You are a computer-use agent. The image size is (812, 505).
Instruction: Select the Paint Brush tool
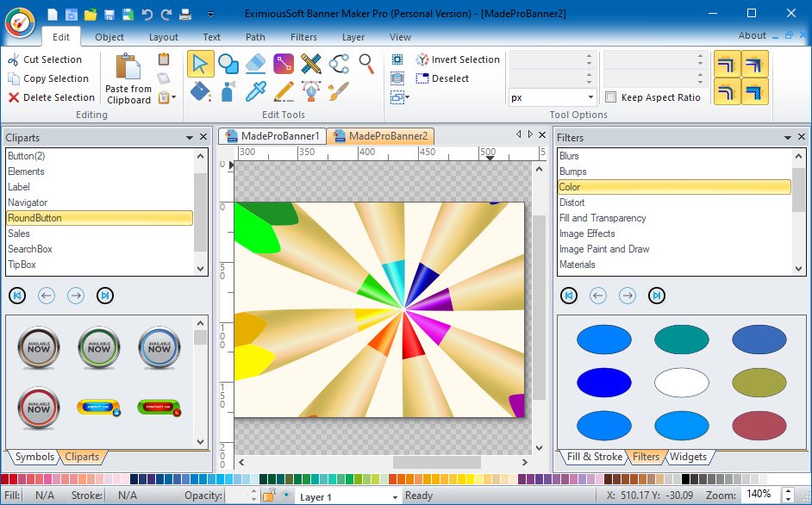pos(339,91)
